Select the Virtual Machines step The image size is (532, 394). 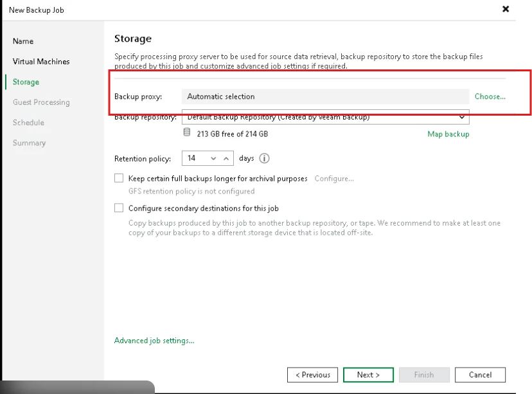coord(41,62)
